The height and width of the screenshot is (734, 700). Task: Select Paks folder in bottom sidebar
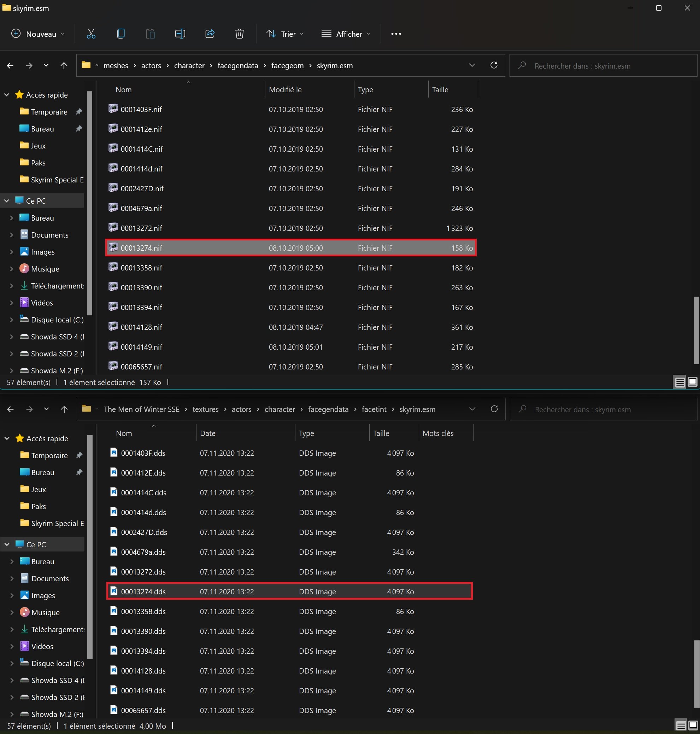[x=34, y=506]
